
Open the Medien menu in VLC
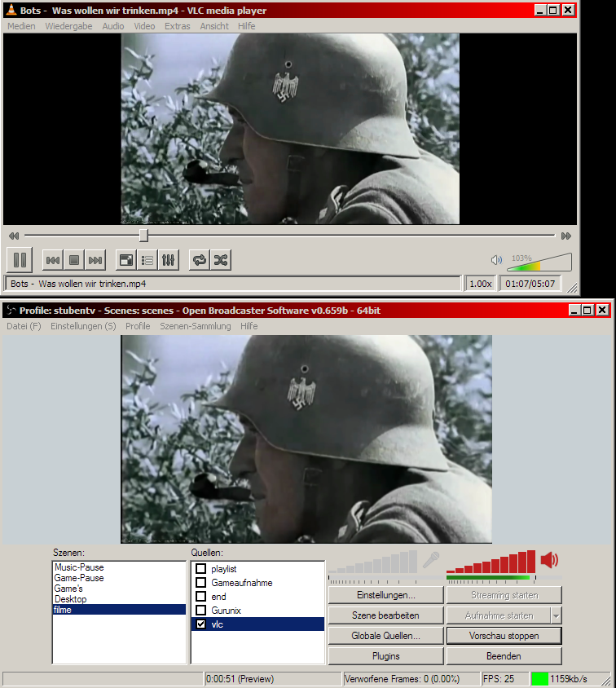(x=21, y=26)
